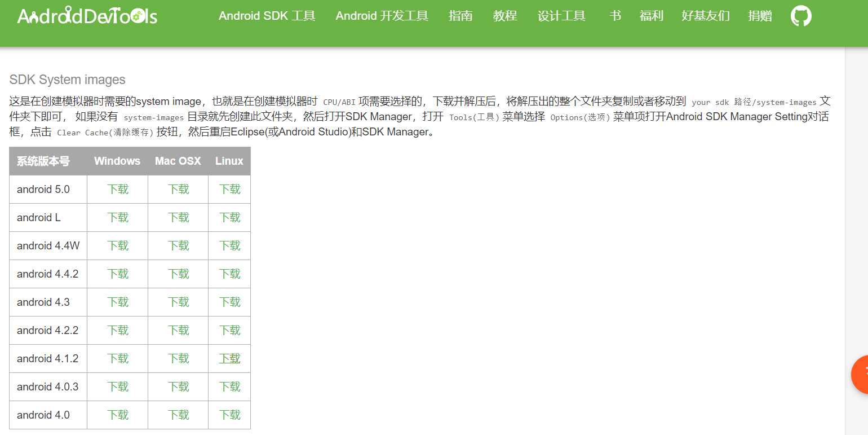Download android 4.4W image for Linux
The width and height of the screenshot is (868, 435).
pyautogui.click(x=229, y=245)
